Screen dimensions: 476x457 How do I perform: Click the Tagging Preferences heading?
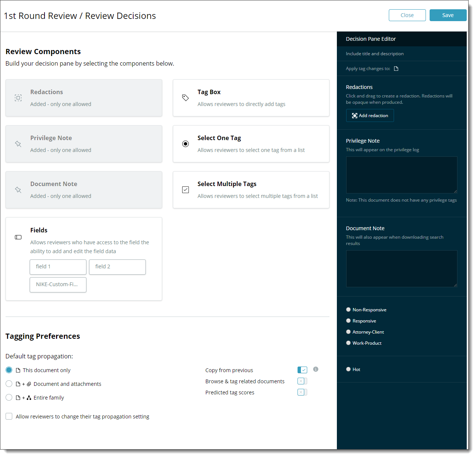coord(43,336)
